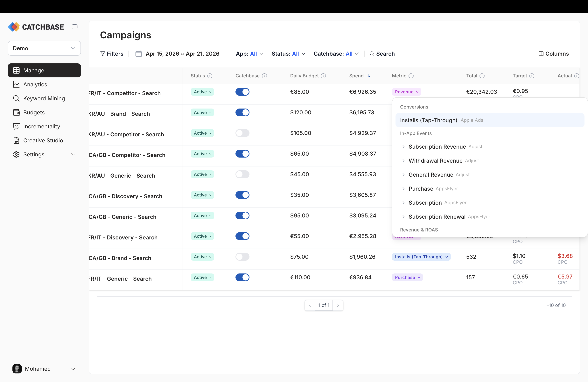The width and height of the screenshot is (588, 382).
Task: Click the Spend column sort arrow
Action: click(x=369, y=76)
